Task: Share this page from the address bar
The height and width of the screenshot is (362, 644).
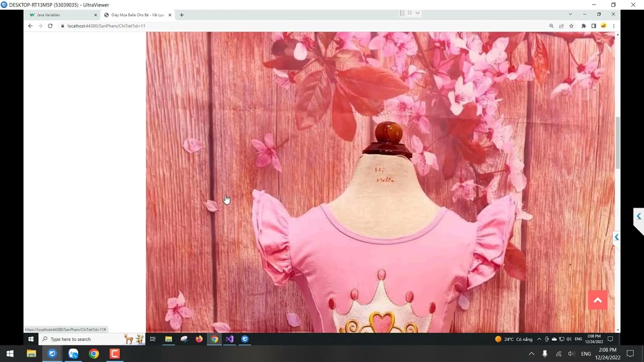Action: 561,26
